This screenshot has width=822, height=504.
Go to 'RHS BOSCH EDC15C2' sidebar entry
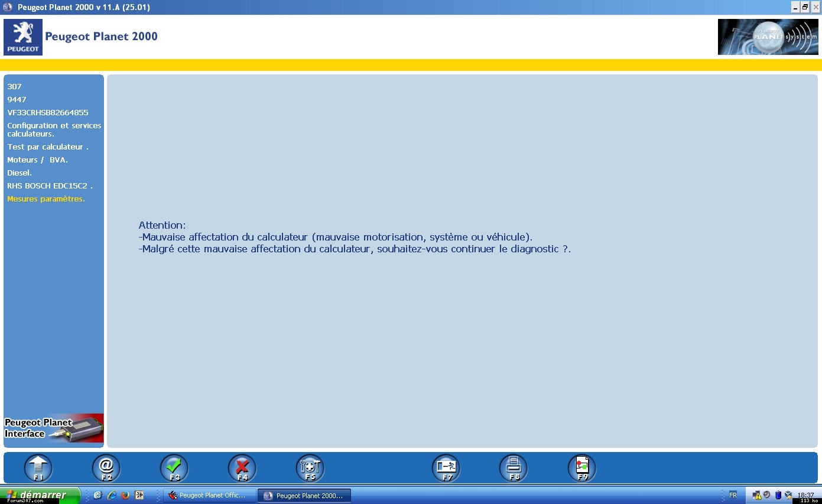click(50, 186)
